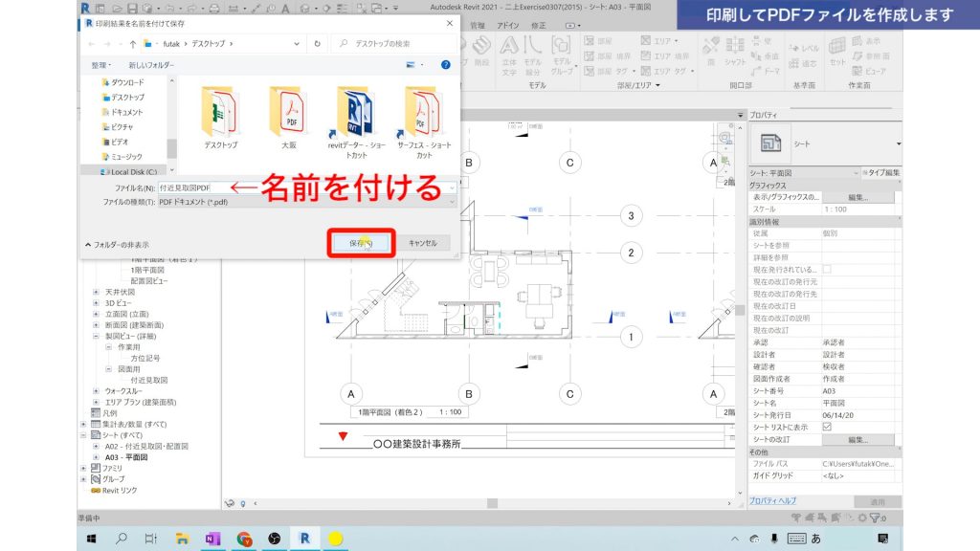Screen dimensions: 980x551
Task: Click the Revit icon on the taskbar
Action: click(304, 539)
